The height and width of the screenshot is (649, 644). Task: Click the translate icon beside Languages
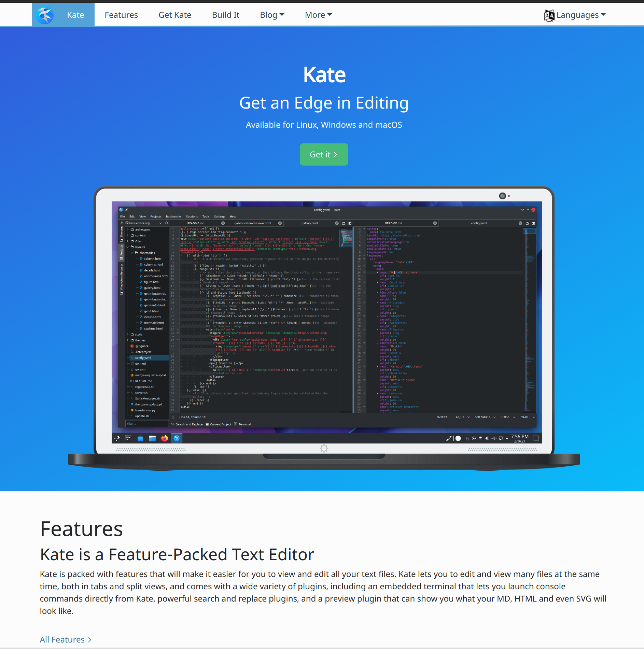549,15
